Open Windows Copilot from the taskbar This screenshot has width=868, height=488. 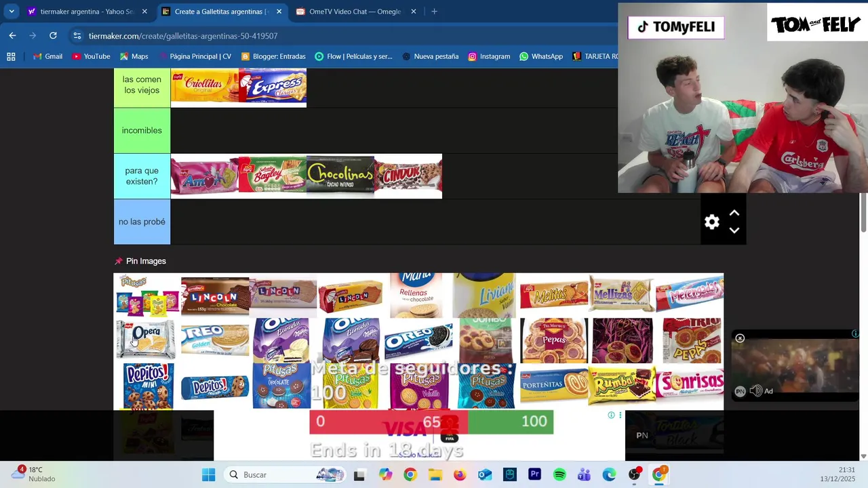385,474
